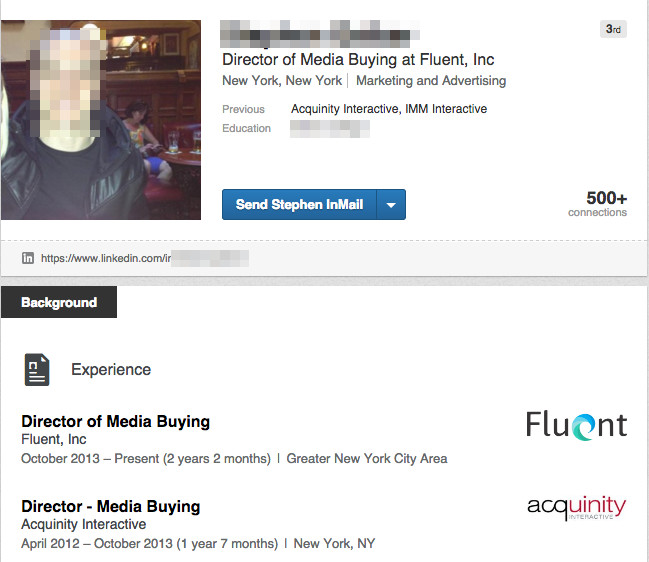This screenshot has width=649, height=562.
Task: Click the Send Stephen InMail button
Action: pos(299,204)
